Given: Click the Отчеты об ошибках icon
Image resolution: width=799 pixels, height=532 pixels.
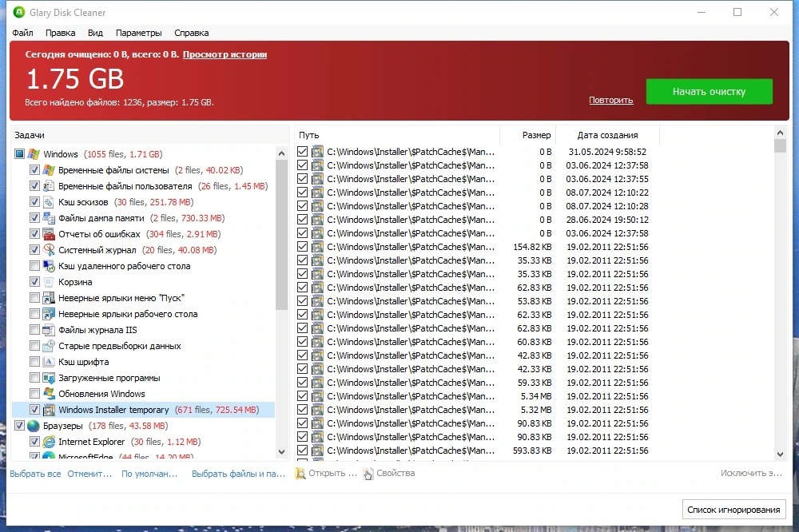Looking at the screenshot, I should 49,234.
